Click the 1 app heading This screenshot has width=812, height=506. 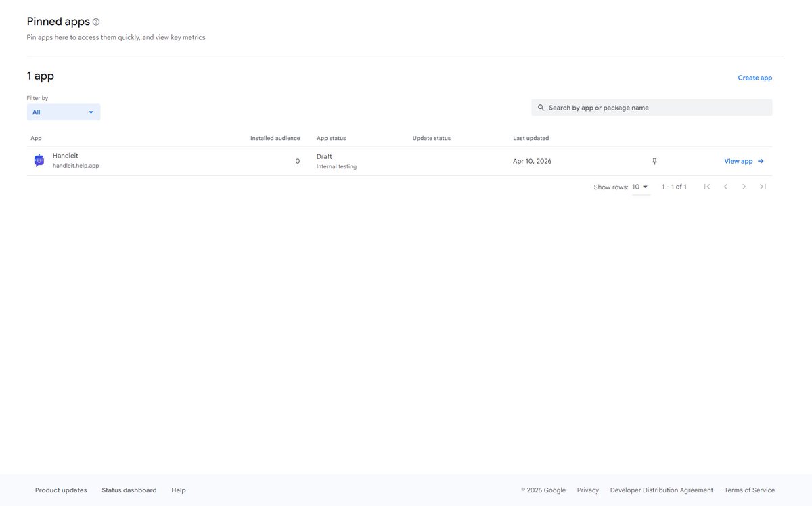tap(41, 76)
